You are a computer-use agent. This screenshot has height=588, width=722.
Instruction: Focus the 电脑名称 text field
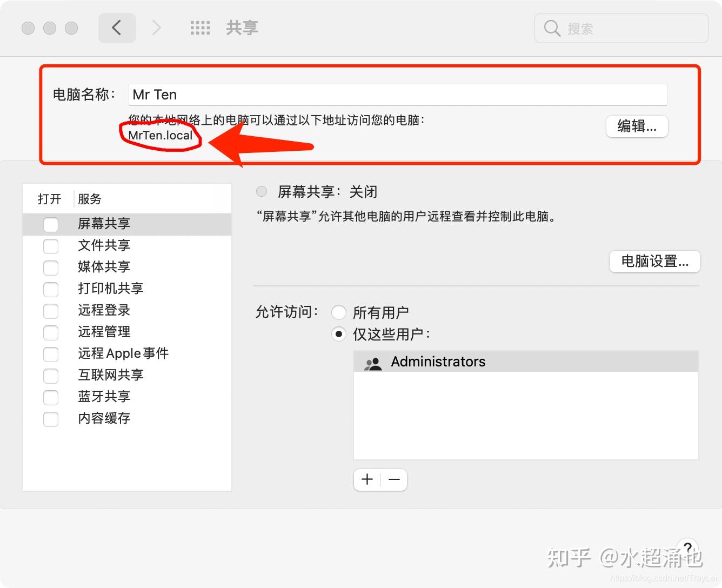(x=398, y=95)
